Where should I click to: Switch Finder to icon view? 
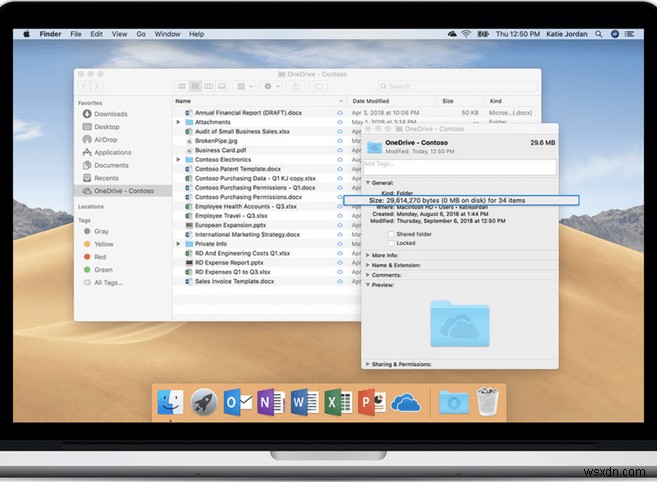(181, 86)
